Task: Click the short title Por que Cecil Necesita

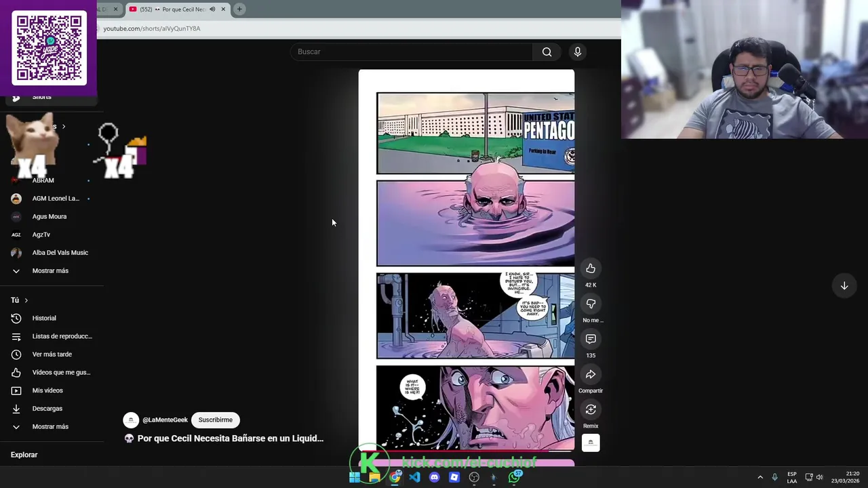Action: coord(231,439)
